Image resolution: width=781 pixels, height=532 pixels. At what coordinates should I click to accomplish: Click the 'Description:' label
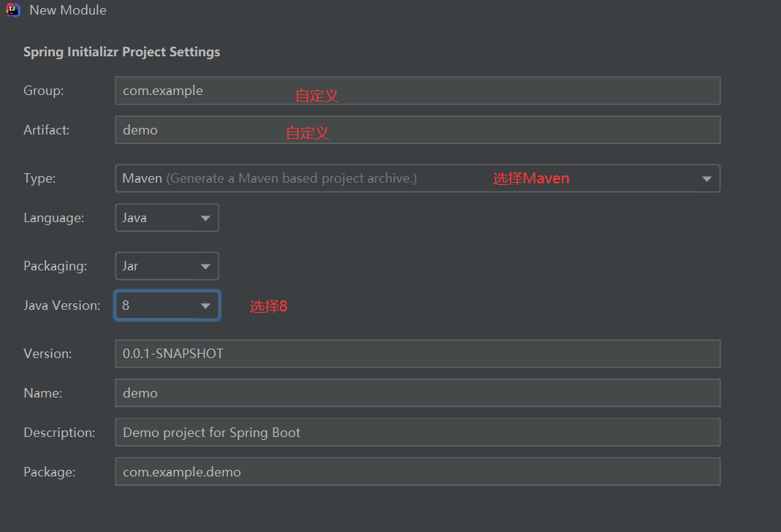(x=59, y=433)
